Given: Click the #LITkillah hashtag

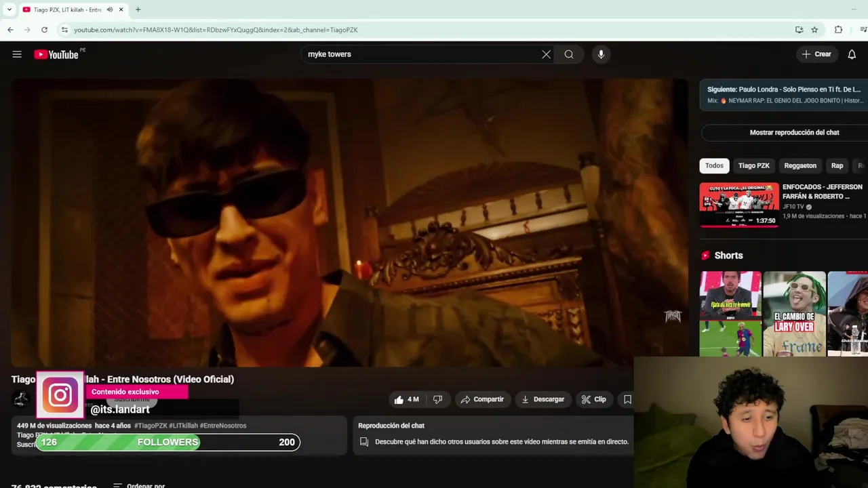Looking at the screenshot, I should [183, 426].
